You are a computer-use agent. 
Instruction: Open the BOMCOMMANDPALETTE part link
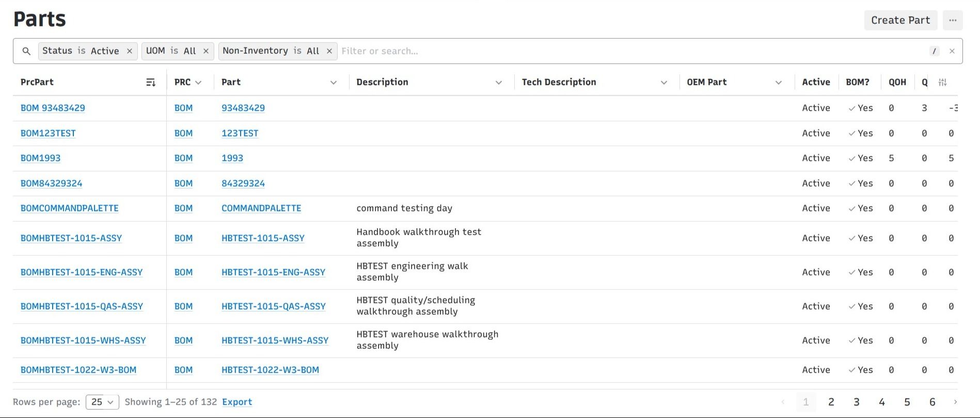[x=70, y=208]
